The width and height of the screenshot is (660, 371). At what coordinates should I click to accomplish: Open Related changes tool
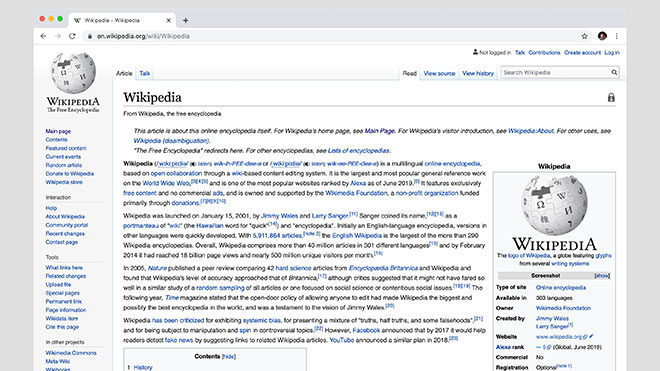coord(66,276)
